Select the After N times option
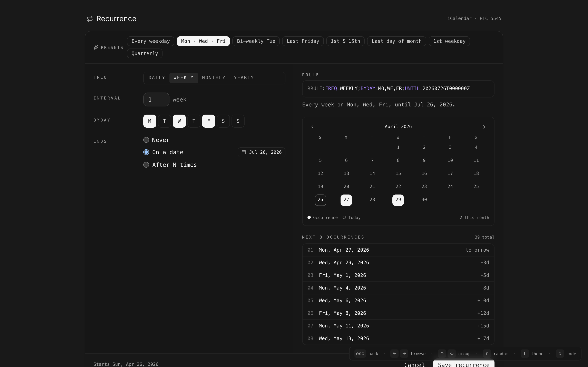 pos(146,165)
